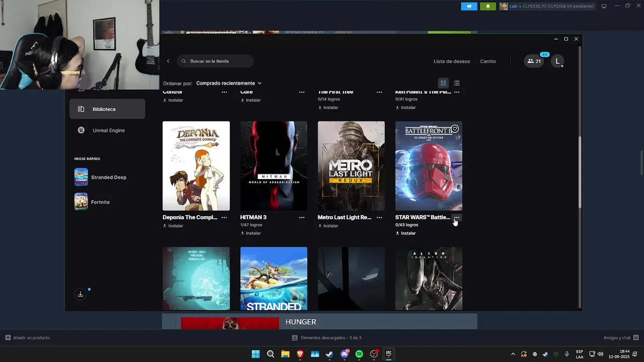The height and width of the screenshot is (362, 644).
Task: Open the 'L' profile avatar menu
Action: coord(557,61)
